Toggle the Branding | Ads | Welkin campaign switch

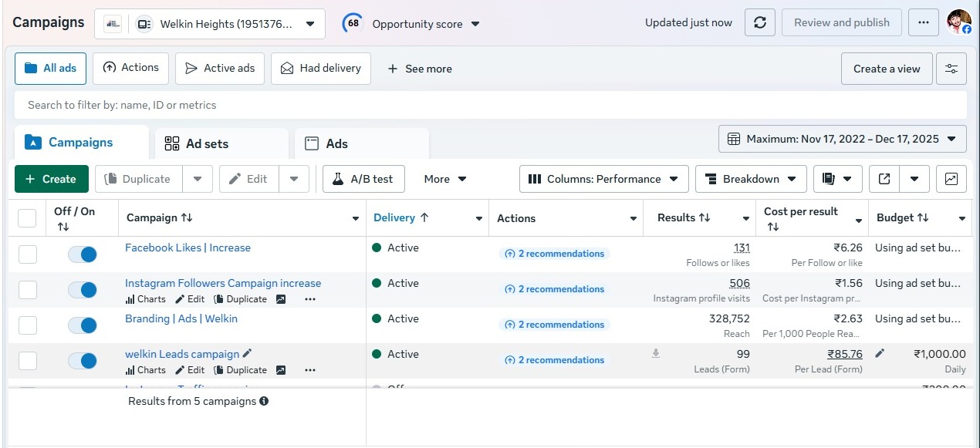pyautogui.click(x=83, y=325)
